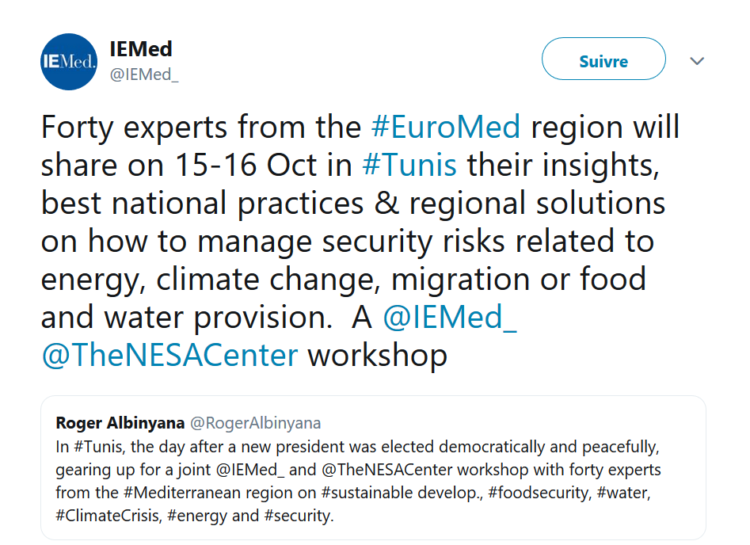Open the #EuroMed hashtag
This screenshot has width=750, height=545.
(x=445, y=127)
